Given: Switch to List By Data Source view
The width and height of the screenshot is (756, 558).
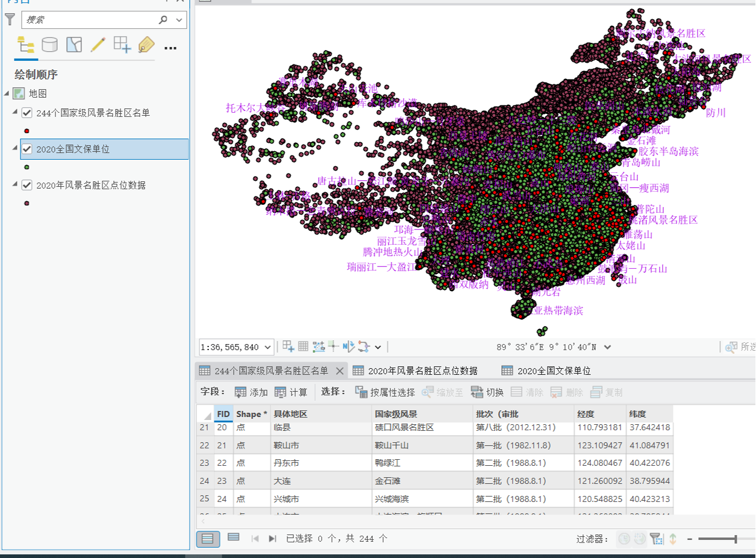Looking at the screenshot, I should (x=50, y=45).
